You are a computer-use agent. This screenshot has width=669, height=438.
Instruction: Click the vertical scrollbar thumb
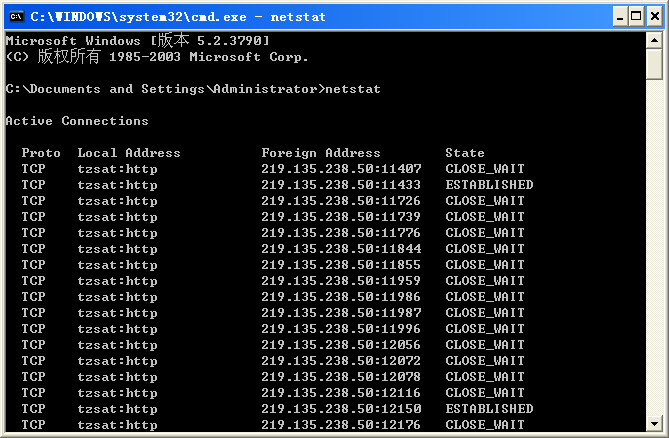(654, 63)
